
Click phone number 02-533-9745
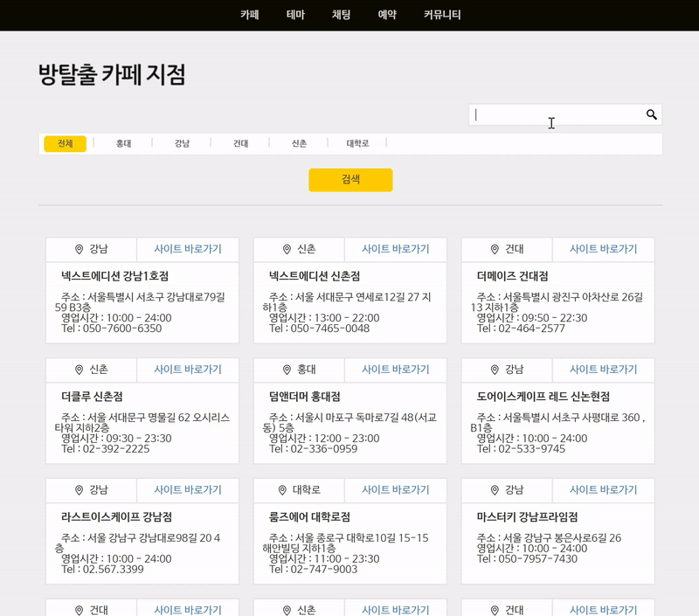(x=531, y=449)
